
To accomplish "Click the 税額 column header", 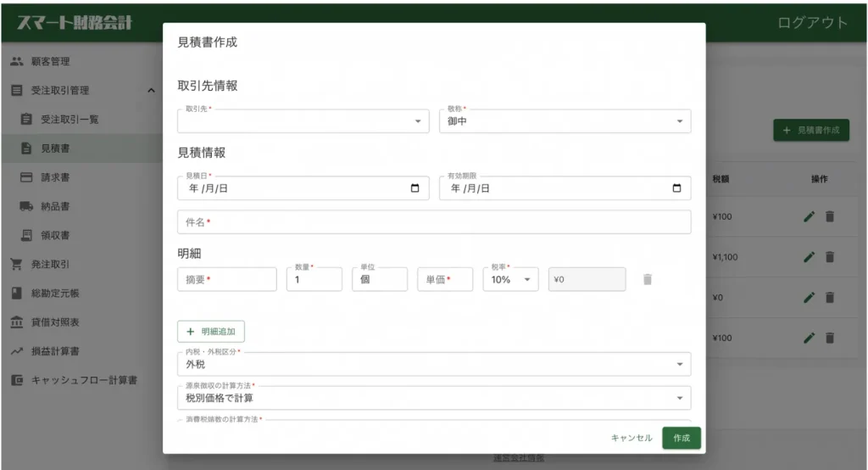I will tap(721, 179).
